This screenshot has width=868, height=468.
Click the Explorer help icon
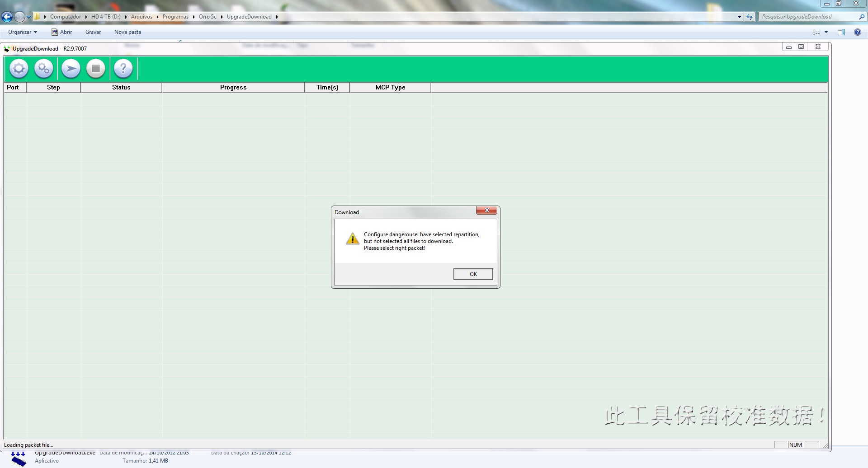tap(857, 32)
